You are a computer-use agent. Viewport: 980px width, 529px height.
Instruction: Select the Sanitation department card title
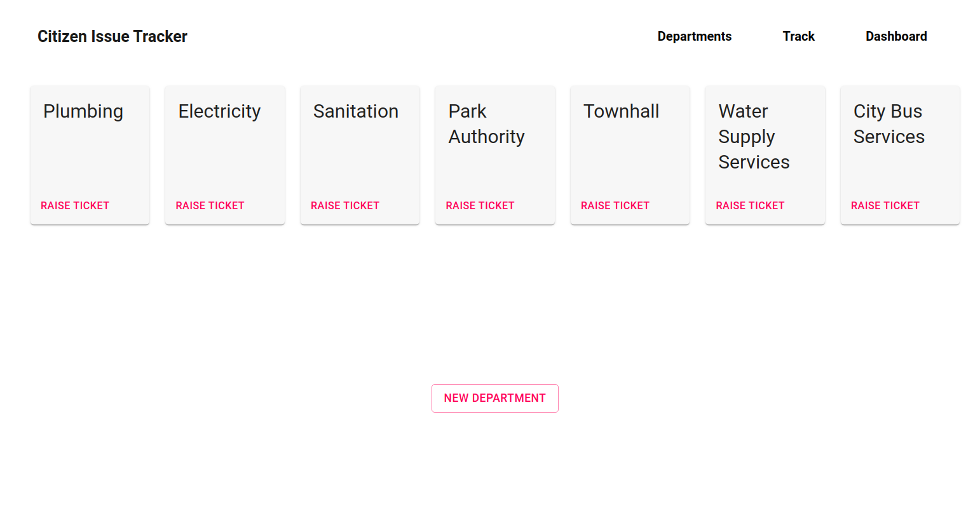pos(356,111)
